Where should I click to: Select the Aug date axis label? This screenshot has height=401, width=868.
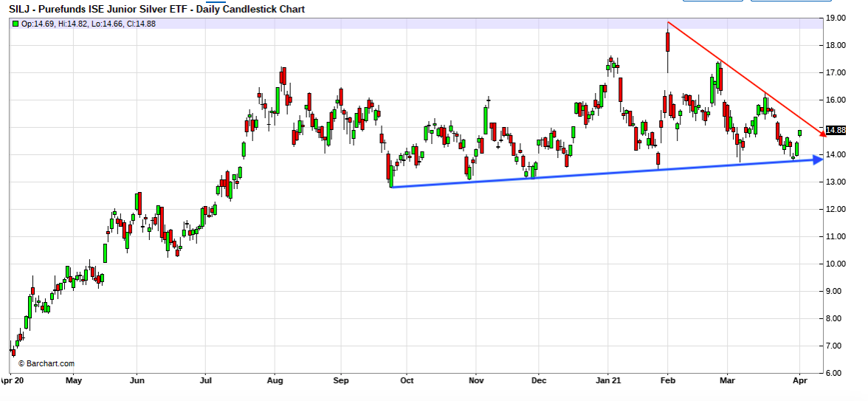[x=275, y=380]
